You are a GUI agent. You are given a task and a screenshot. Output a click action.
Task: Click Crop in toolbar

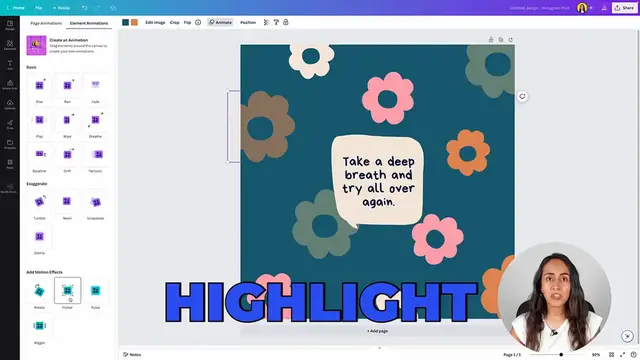(175, 22)
